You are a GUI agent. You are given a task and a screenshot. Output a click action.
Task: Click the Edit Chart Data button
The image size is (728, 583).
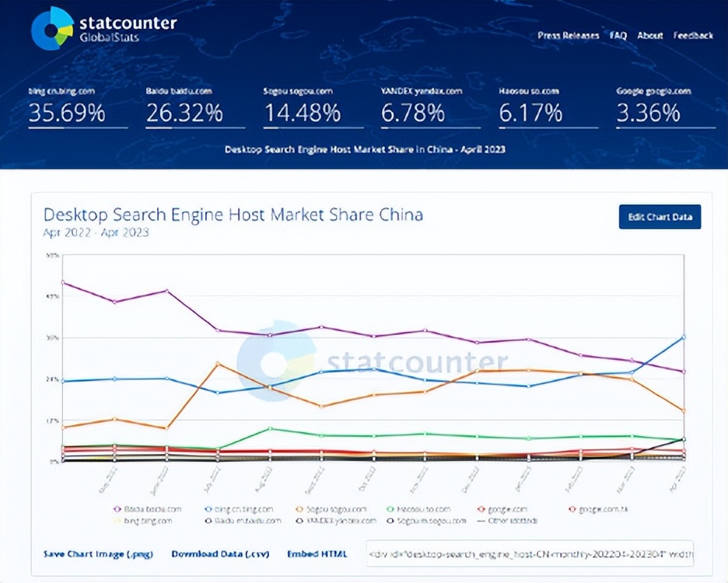pos(660,217)
